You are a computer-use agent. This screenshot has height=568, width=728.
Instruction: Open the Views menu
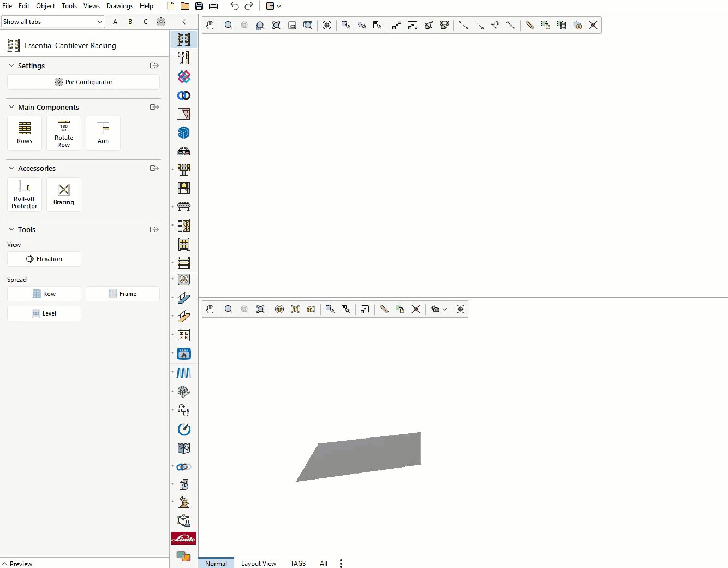pyautogui.click(x=92, y=6)
